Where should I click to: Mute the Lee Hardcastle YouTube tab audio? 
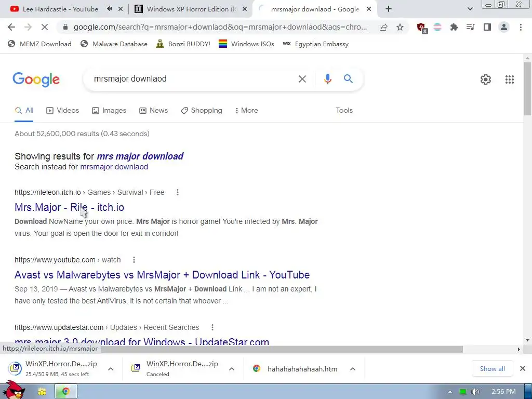(x=109, y=9)
